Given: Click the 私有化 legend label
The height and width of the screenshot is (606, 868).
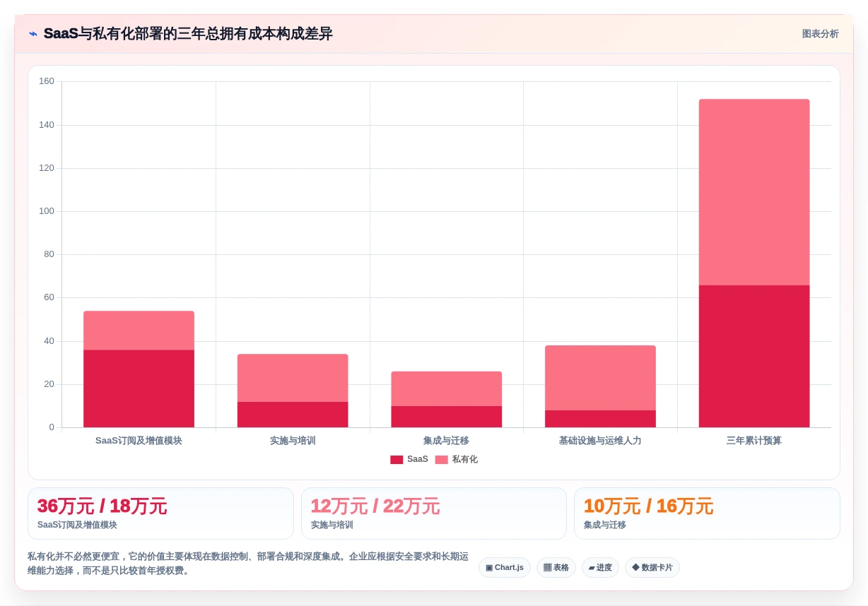Looking at the screenshot, I should click(465, 459).
